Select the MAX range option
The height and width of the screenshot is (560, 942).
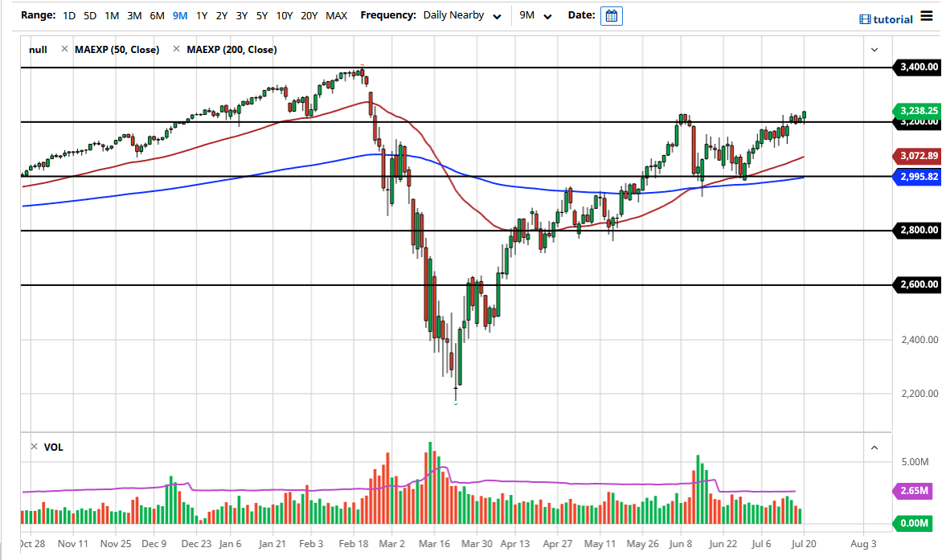pyautogui.click(x=337, y=15)
